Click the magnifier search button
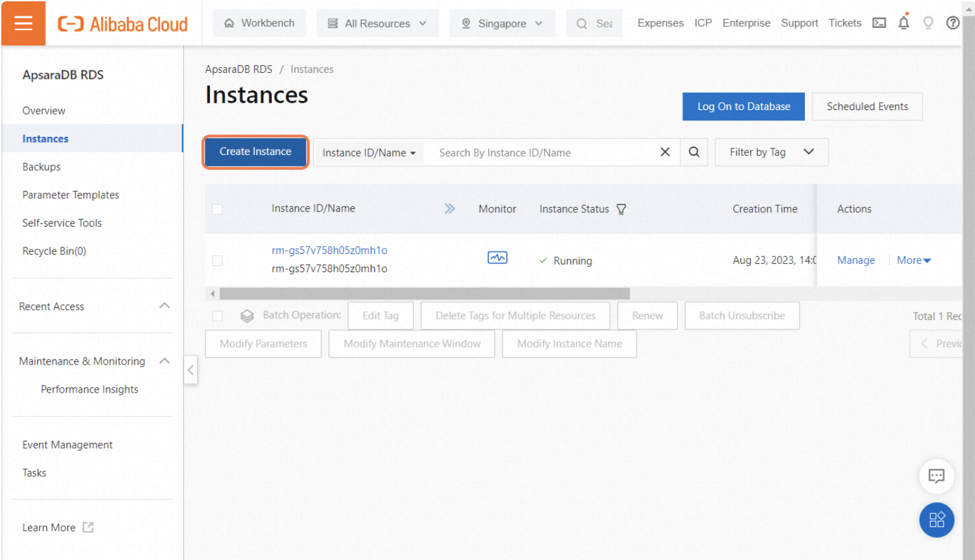Image resolution: width=975 pixels, height=560 pixels. click(x=694, y=152)
